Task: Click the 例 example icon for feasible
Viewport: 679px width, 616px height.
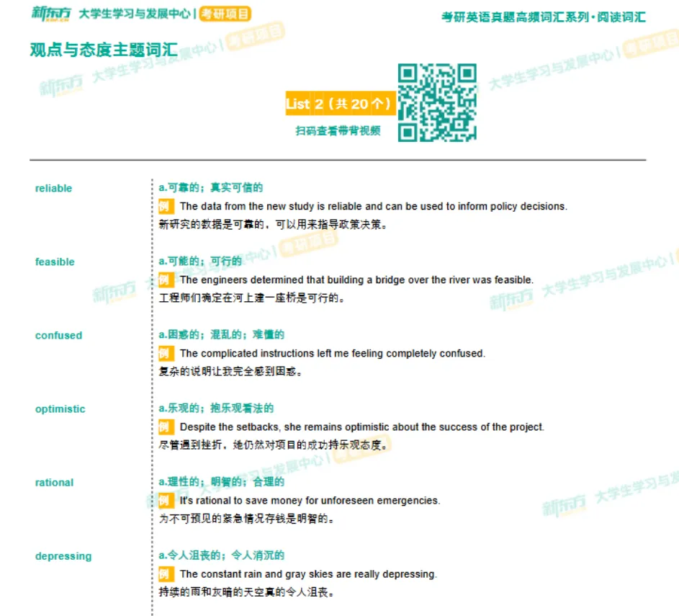Action: (x=166, y=280)
